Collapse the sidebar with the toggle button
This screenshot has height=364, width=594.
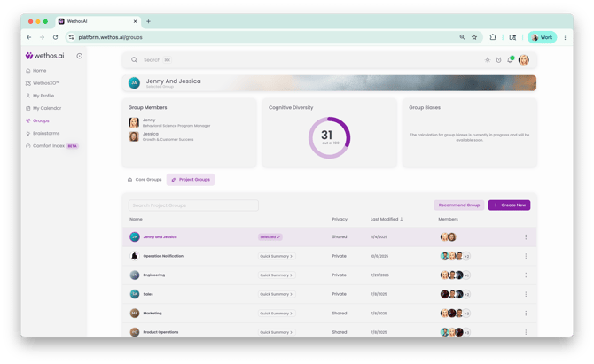point(79,56)
